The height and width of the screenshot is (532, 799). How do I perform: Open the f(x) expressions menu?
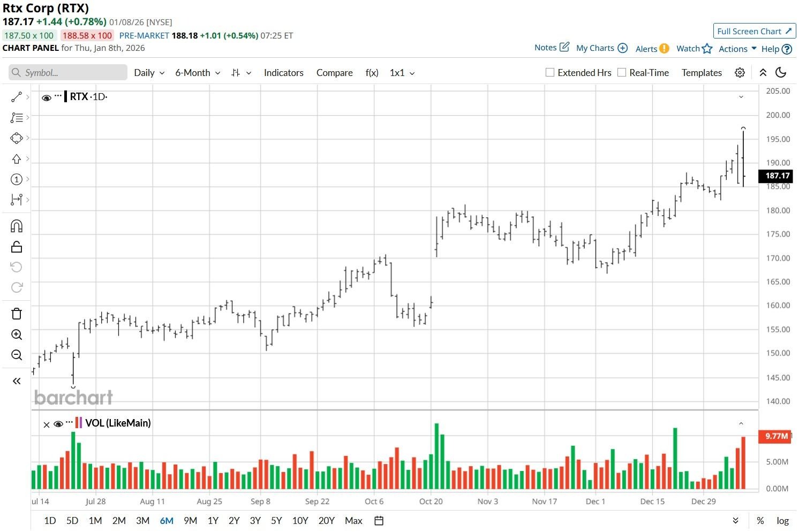pyautogui.click(x=372, y=73)
